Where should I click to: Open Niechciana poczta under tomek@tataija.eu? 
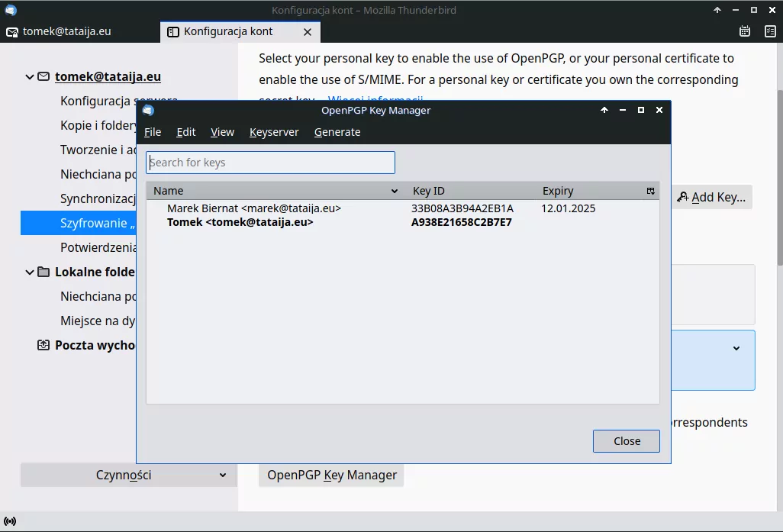[98, 174]
